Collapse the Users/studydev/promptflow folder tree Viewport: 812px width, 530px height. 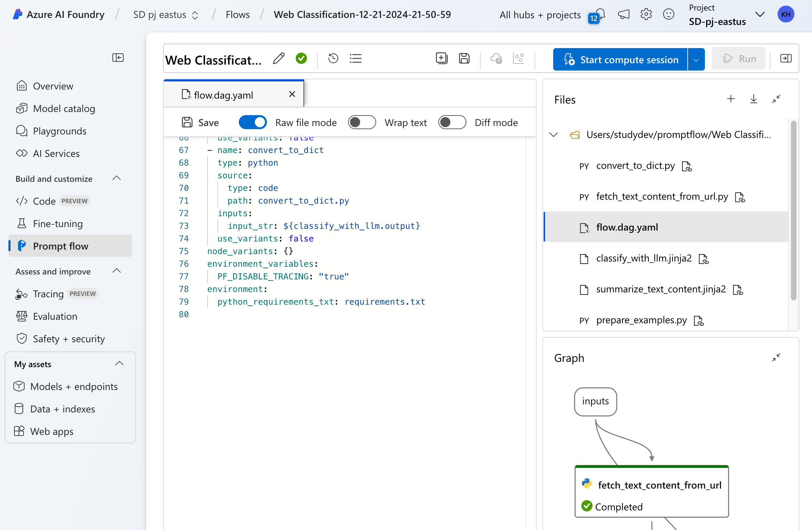pos(554,135)
